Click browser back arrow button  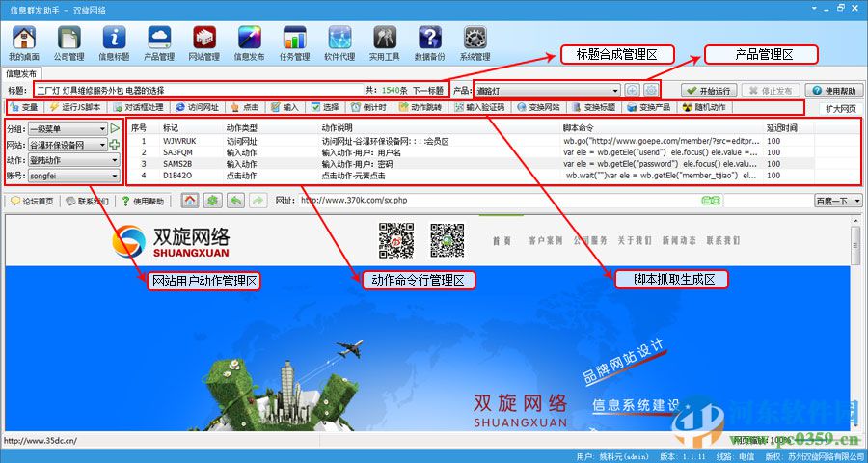(x=235, y=201)
